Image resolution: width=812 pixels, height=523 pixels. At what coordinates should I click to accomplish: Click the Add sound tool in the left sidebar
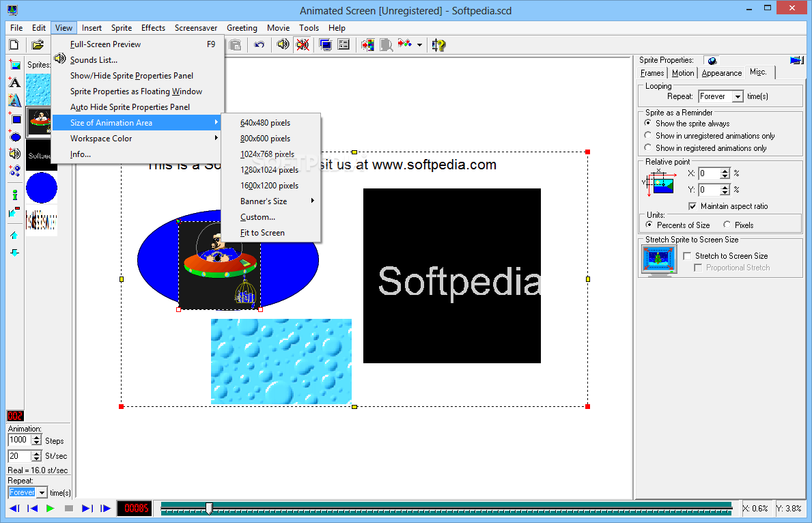[15, 153]
